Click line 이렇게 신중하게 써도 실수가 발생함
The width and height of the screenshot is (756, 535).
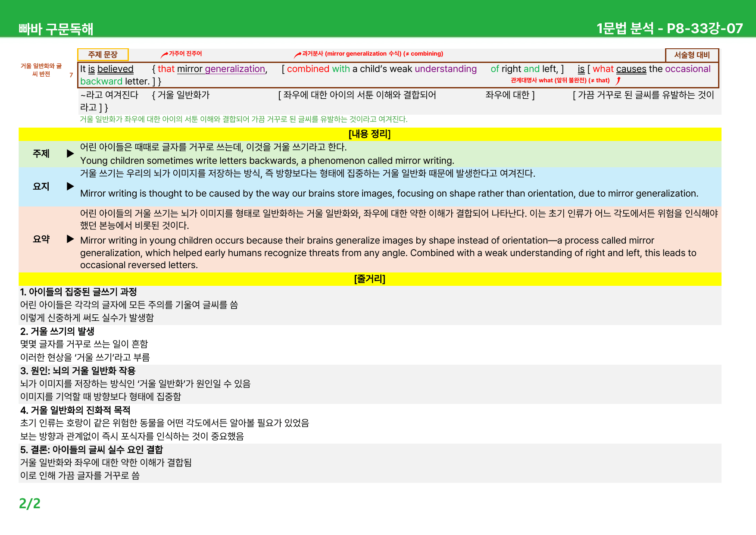[87, 318]
